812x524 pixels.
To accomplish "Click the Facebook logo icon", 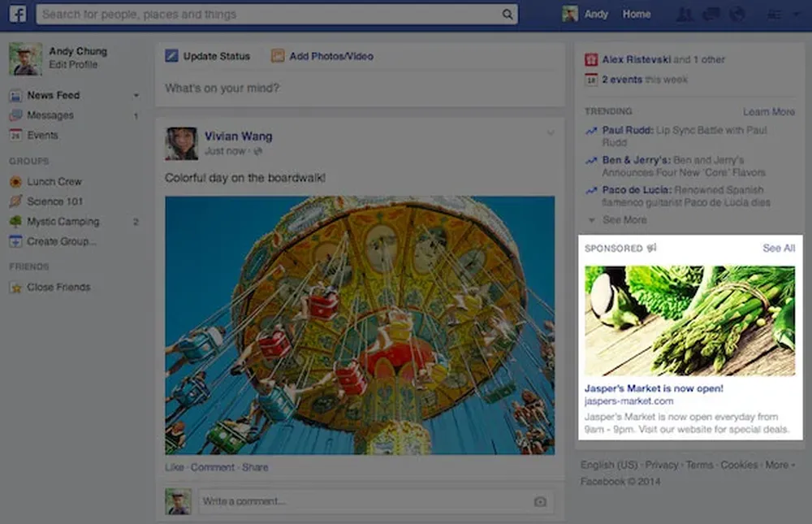I will [x=17, y=14].
